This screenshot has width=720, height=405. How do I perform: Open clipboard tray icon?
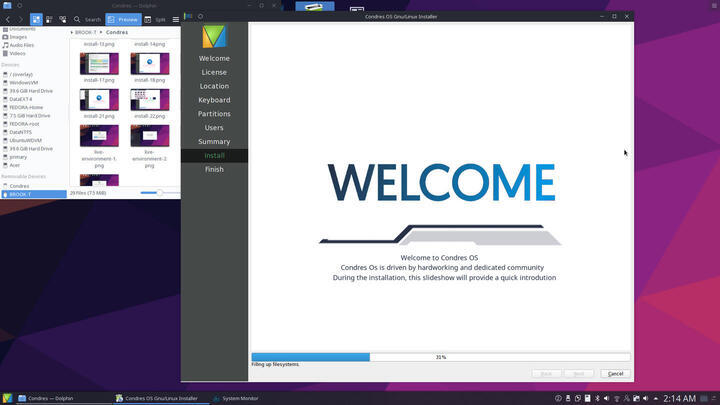[587, 398]
